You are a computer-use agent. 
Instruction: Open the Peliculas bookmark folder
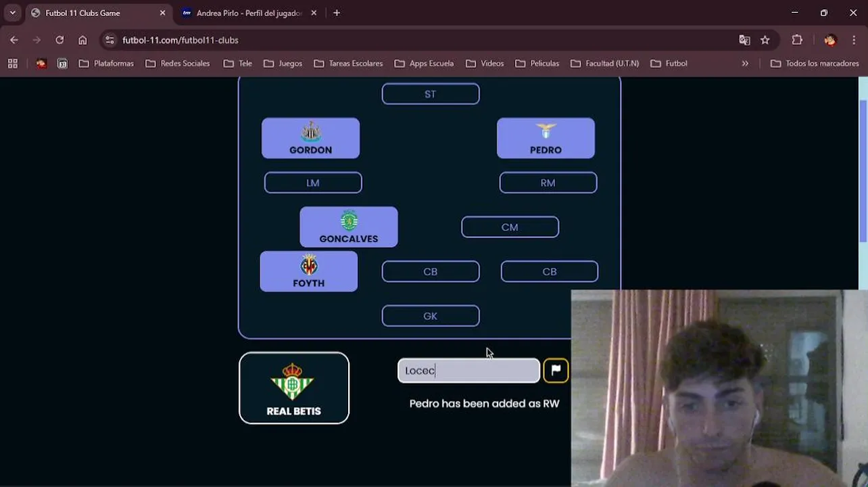pos(537,64)
